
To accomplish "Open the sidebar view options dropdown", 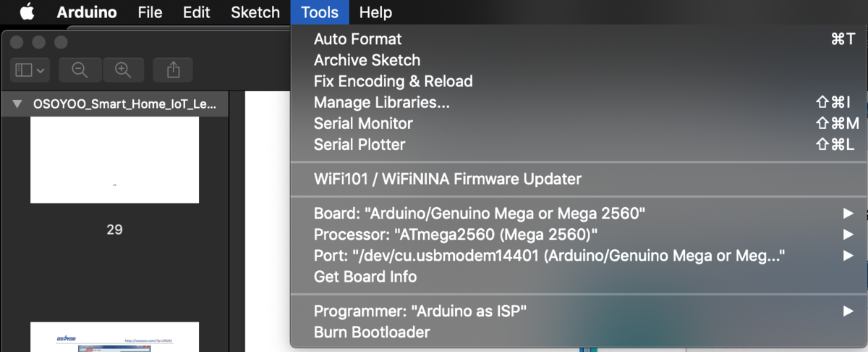I will pyautogui.click(x=30, y=70).
